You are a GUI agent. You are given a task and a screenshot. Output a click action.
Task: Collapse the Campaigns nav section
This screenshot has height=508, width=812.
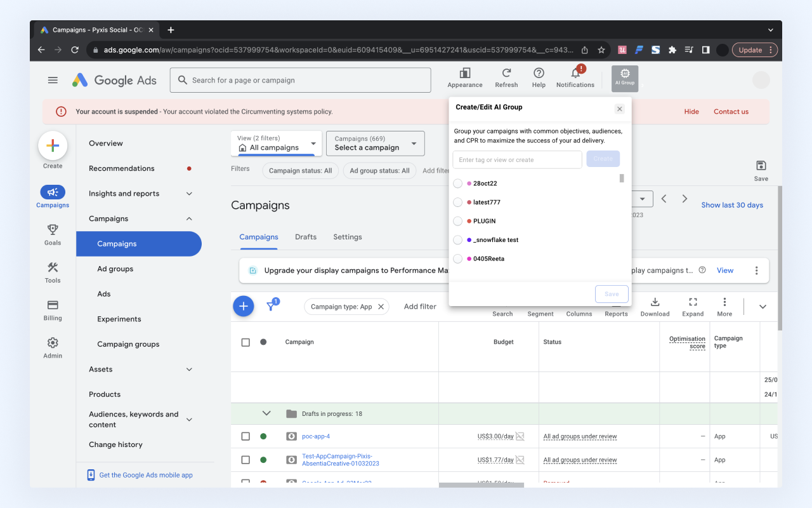pos(189,218)
